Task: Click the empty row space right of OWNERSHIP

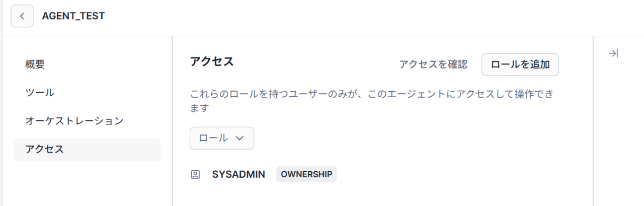Action: [x=453, y=175]
